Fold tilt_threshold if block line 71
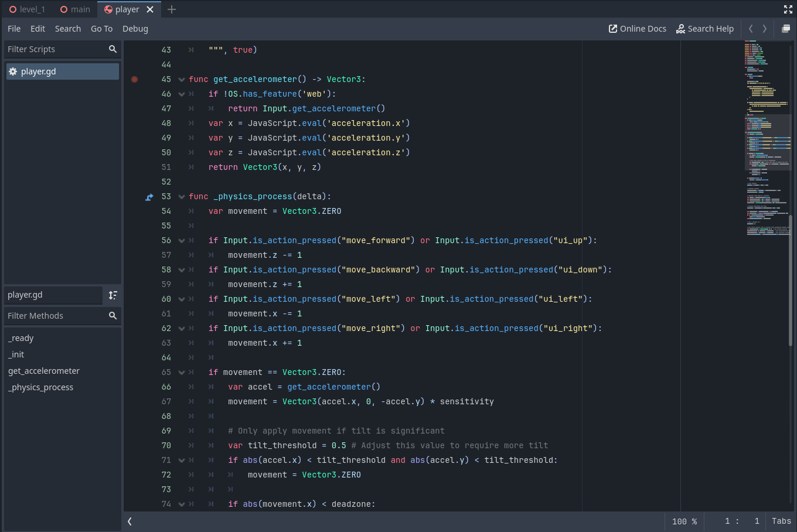 tap(182, 461)
